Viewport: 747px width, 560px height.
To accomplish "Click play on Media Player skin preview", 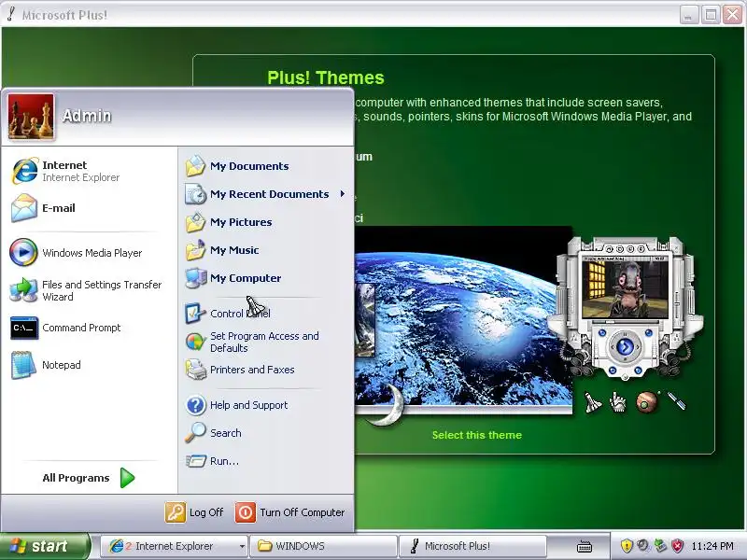I will pos(625,347).
